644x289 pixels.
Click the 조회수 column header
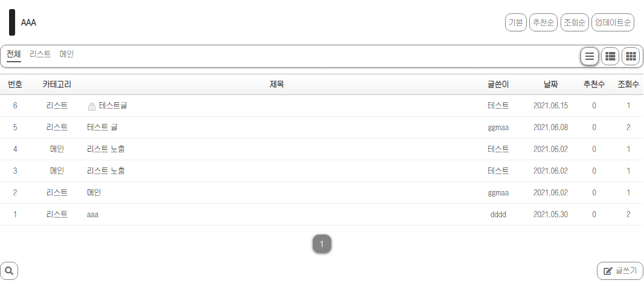(628, 85)
